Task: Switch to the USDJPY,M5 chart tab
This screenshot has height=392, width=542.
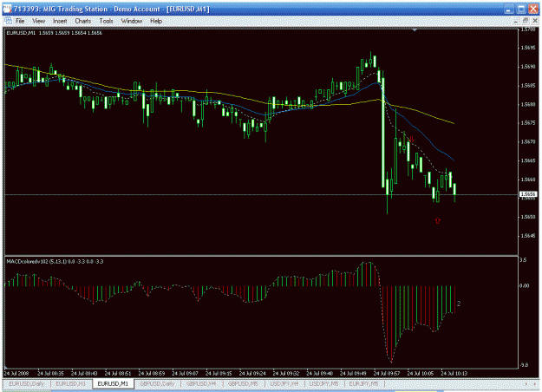Action: click(x=323, y=383)
